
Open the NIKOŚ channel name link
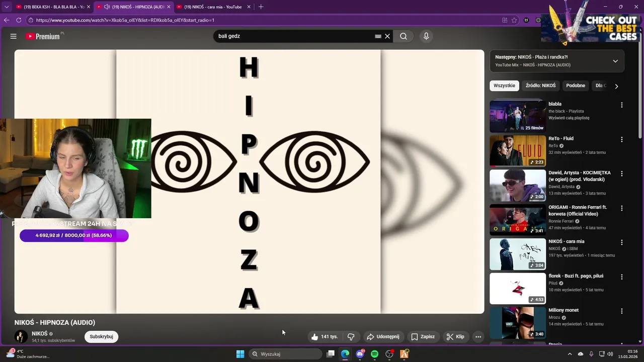coord(40,333)
